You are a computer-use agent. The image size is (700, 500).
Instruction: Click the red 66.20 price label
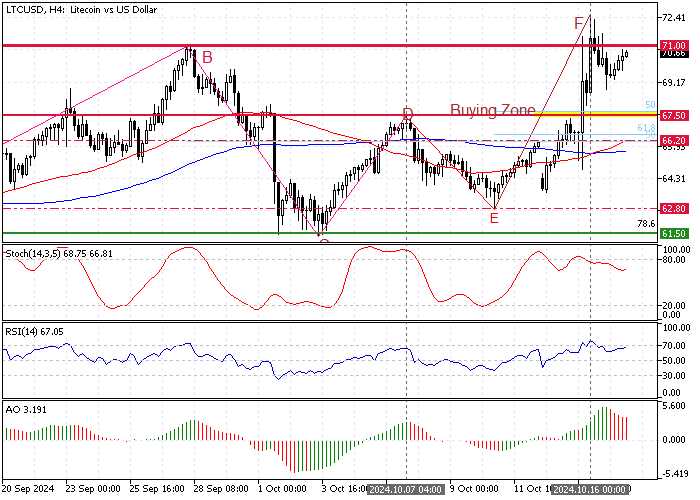(x=674, y=140)
